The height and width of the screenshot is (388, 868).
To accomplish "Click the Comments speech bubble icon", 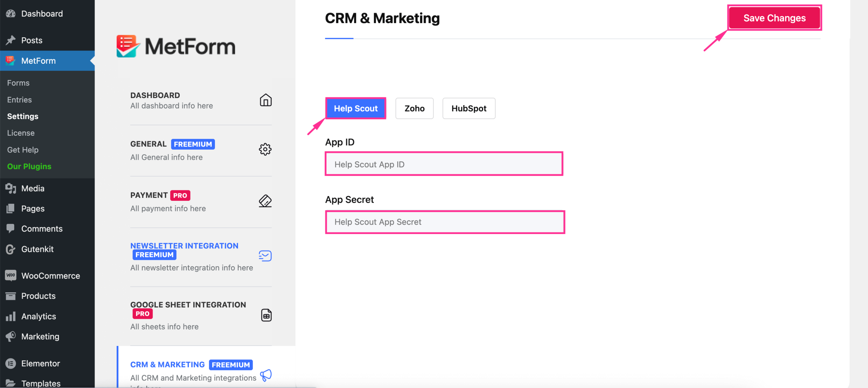I will (x=11, y=229).
